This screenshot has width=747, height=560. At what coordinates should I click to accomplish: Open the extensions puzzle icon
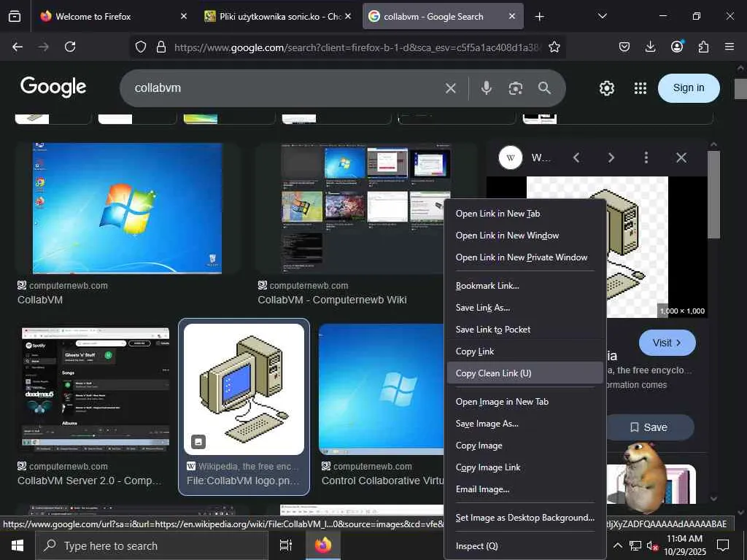pyautogui.click(x=703, y=47)
